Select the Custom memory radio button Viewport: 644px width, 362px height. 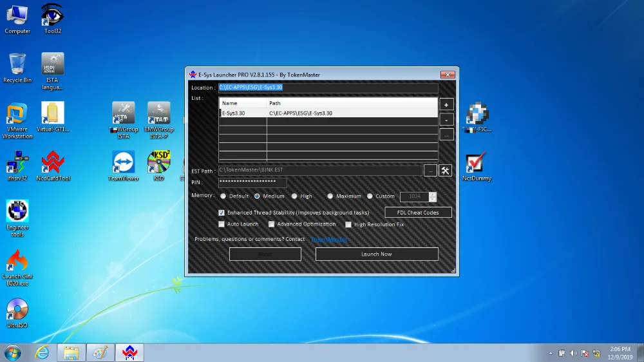(370, 196)
